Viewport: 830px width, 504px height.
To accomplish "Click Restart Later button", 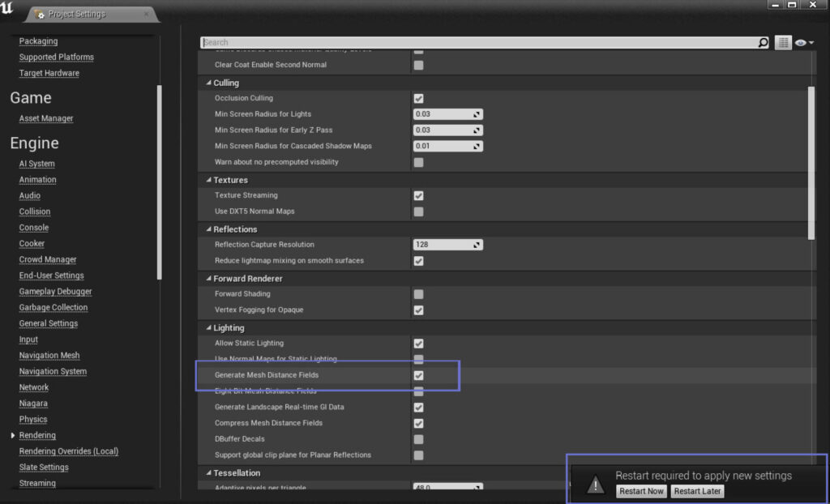I will click(697, 491).
